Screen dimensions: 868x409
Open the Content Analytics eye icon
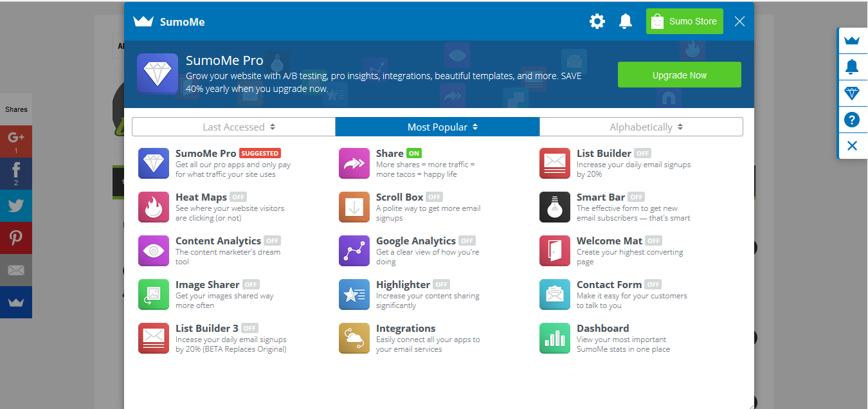click(154, 251)
